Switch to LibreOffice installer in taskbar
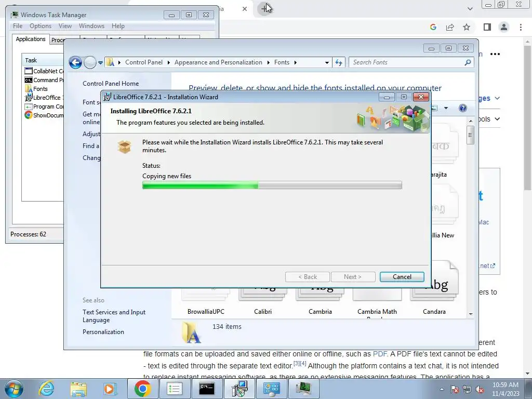 [x=239, y=389]
